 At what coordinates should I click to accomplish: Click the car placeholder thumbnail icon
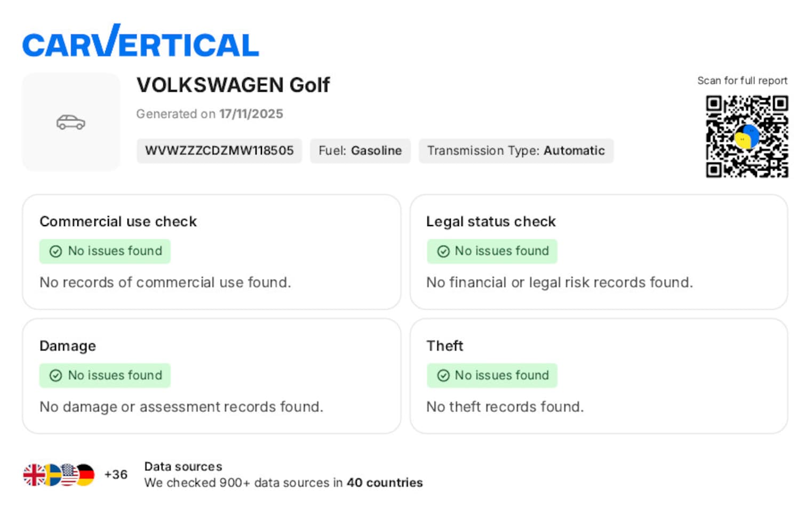click(x=71, y=122)
